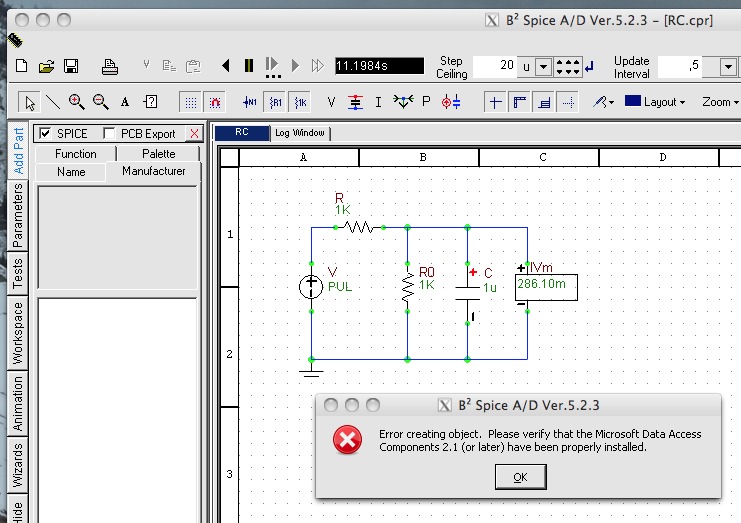The height and width of the screenshot is (523, 741).
Task: Open the Add Part side tab
Action: [18, 151]
